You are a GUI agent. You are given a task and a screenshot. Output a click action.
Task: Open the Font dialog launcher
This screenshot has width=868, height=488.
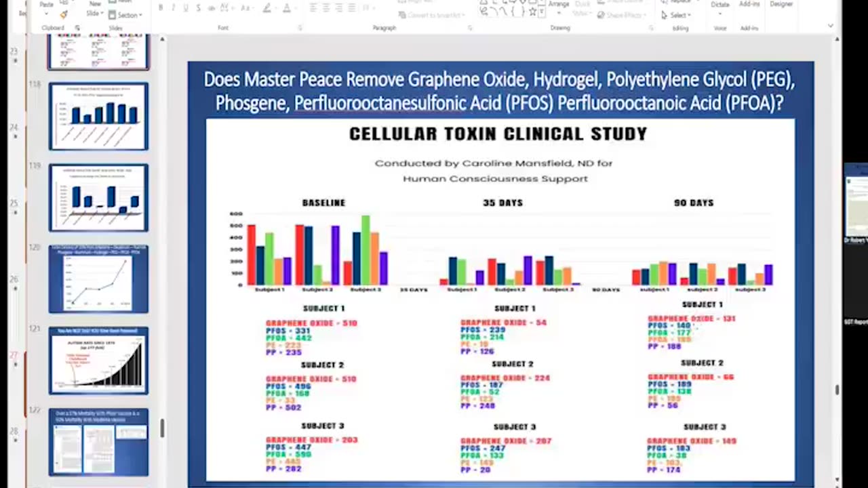tap(300, 28)
